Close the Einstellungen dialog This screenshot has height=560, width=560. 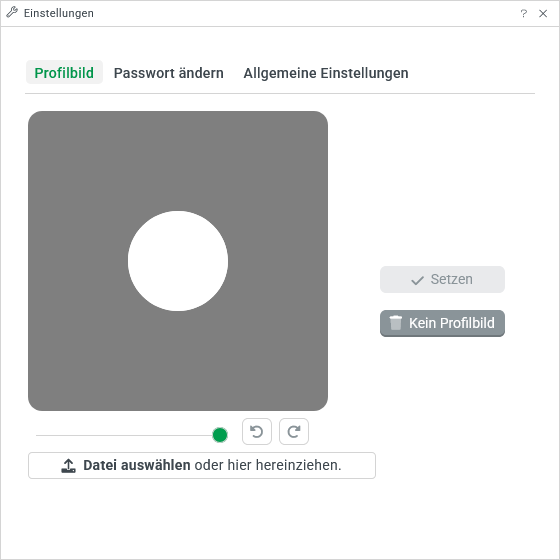[x=543, y=13]
